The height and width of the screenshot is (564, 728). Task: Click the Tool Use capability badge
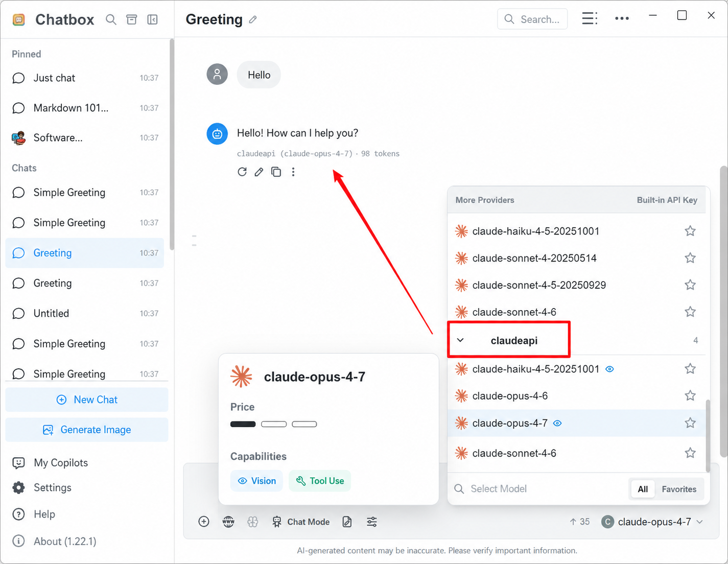click(320, 481)
